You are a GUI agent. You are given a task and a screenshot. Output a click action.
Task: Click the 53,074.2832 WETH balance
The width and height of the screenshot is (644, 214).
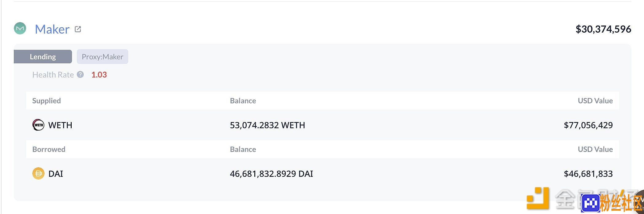[268, 125]
